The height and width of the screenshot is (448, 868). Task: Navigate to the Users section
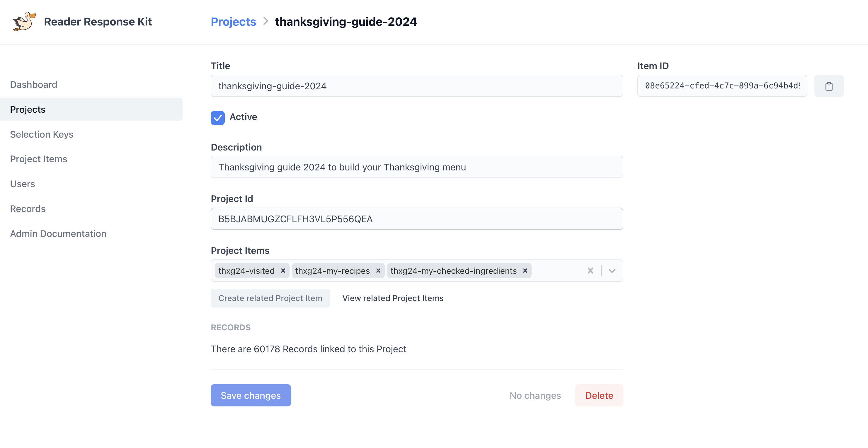23,184
